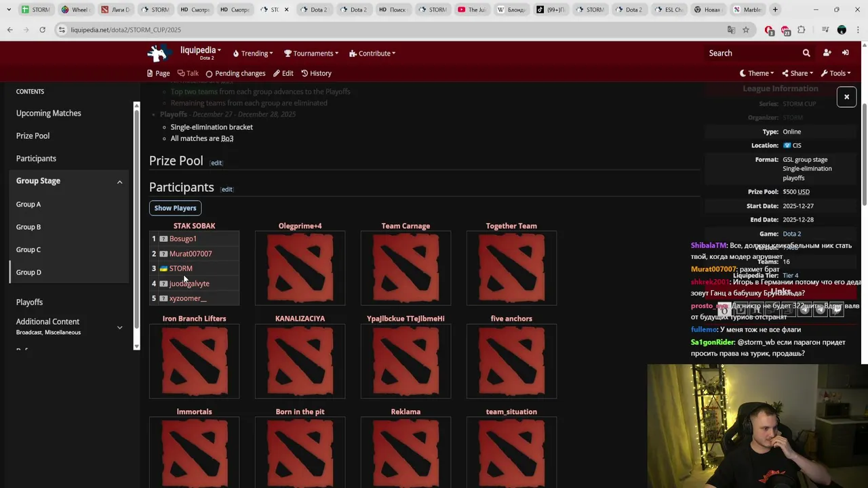The image size is (868, 488).
Task: Click edit link beside Participants heading
Action: (227, 189)
